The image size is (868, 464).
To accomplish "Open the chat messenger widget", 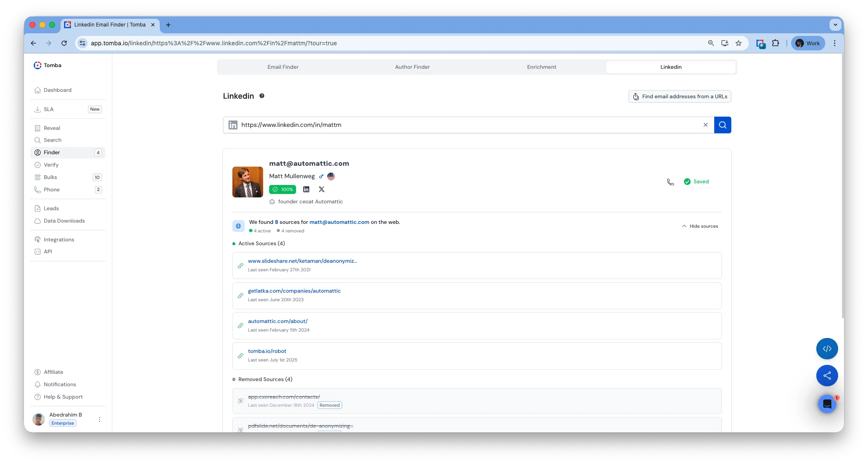I will [827, 404].
